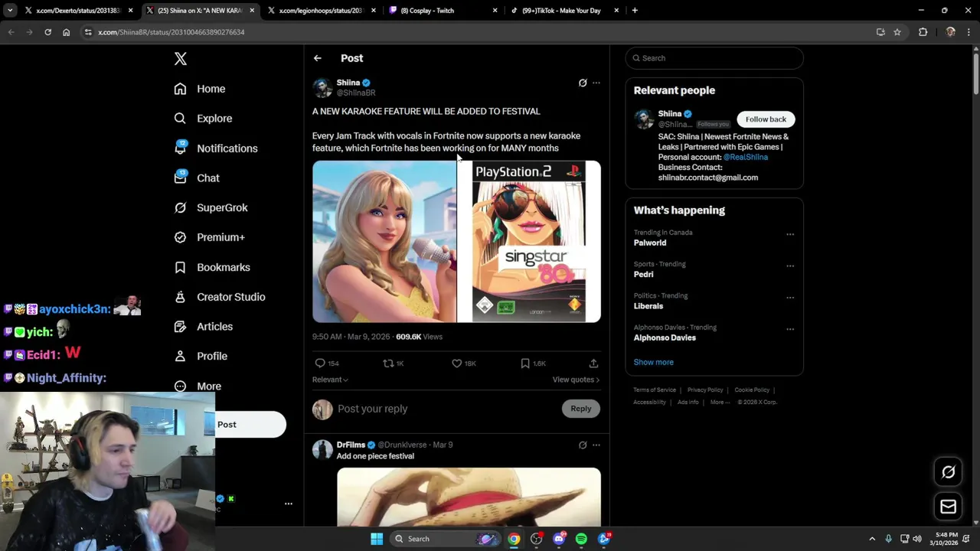
Task: Open Liberals trending topic
Action: coord(648,306)
